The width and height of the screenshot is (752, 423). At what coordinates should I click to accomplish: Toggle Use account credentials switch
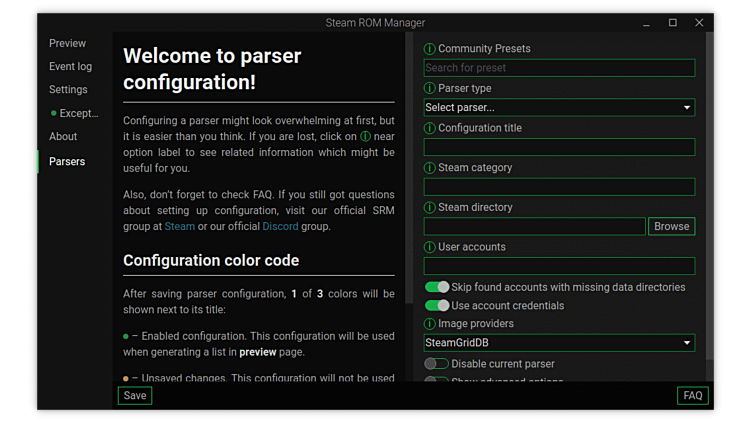point(437,306)
